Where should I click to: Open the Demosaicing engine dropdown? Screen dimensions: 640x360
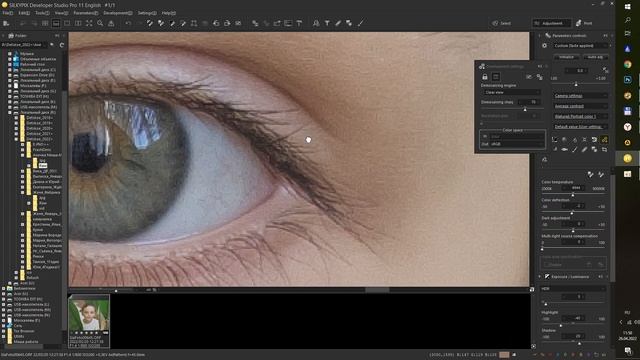click(512, 92)
